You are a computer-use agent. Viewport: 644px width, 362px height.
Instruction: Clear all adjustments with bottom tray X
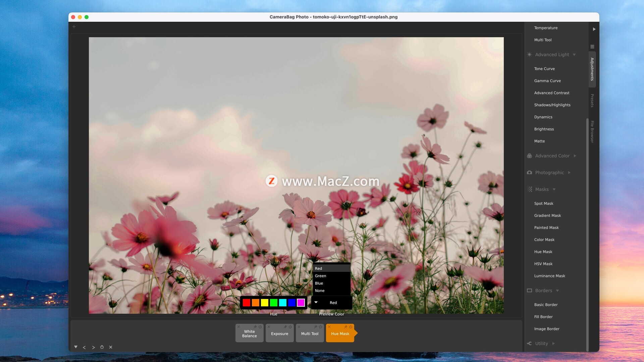(x=111, y=347)
